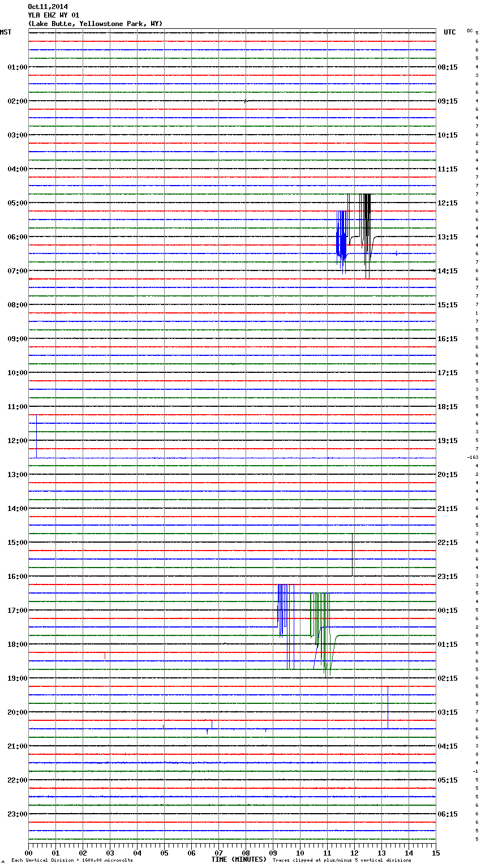481x868 pixels.
Task: Click the 17:15 UTC time label
Action: point(448,373)
